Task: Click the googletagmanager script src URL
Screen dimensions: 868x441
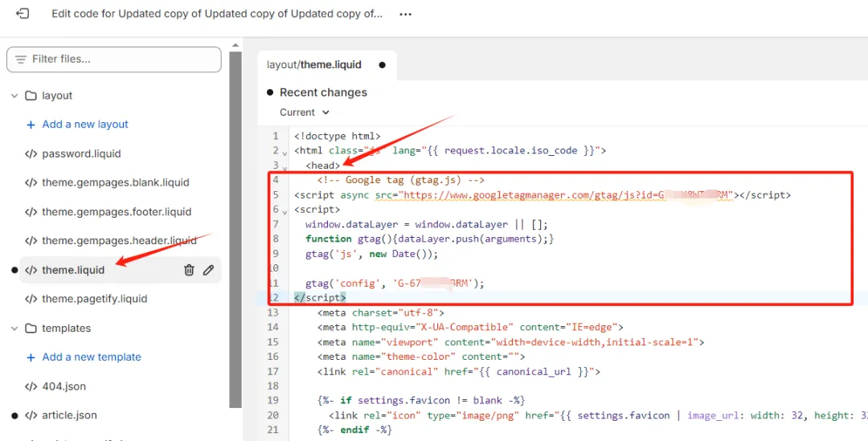Action: (x=567, y=194)
